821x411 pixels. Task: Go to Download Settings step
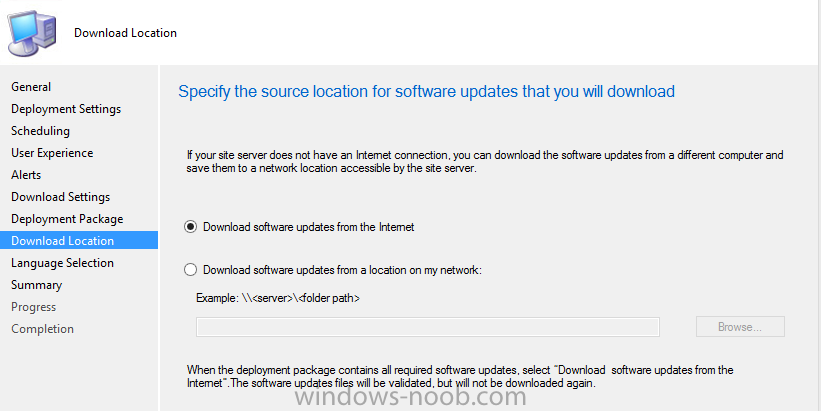pos(60,197)
